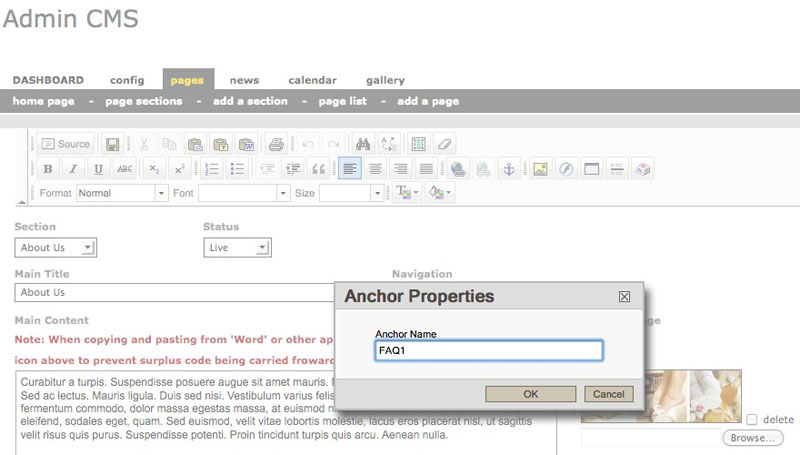
Task: Insert an image using the Image icon
Action: tap(540, 169)
